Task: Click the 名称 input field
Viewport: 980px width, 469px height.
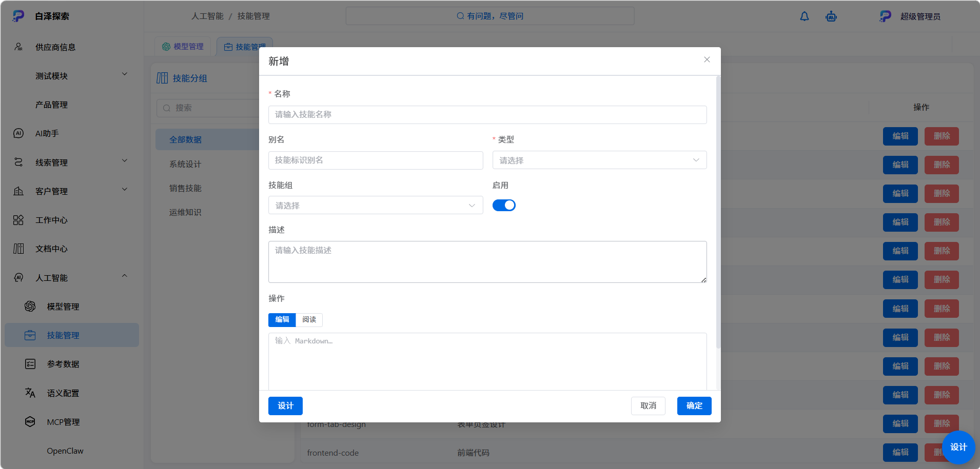Action: pos(487,115)
